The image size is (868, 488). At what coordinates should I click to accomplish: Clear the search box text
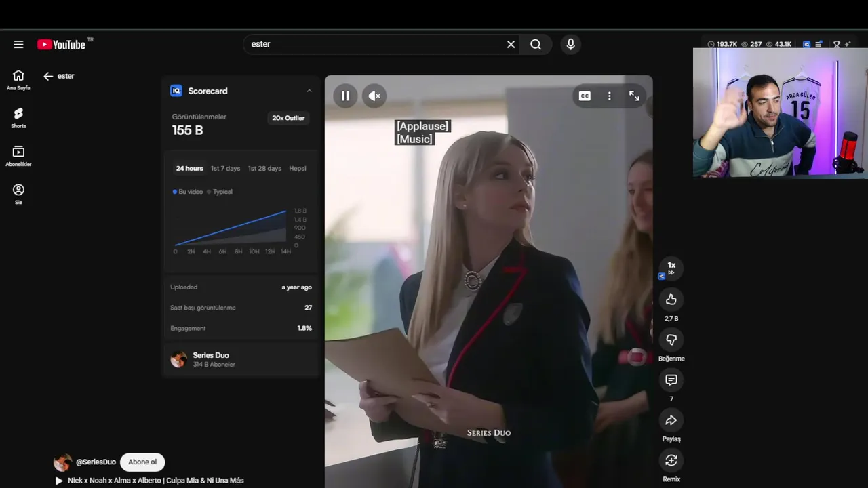511,44
